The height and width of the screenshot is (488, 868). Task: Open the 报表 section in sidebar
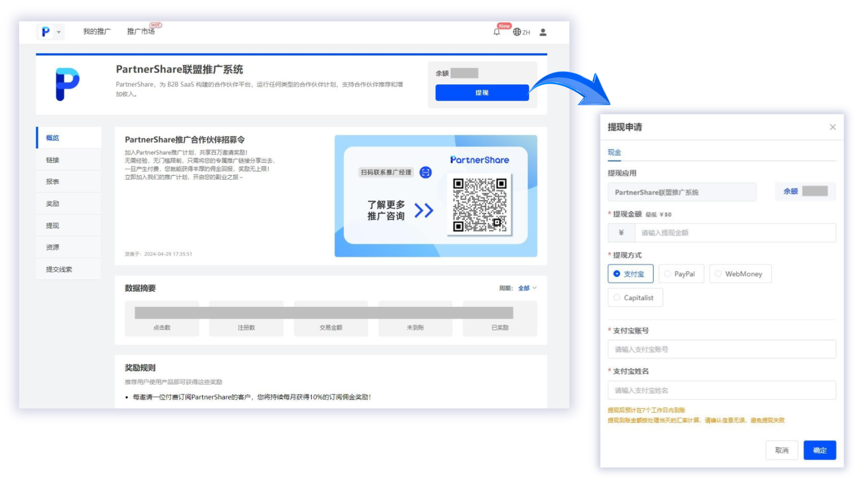pyautogui.click(x=53, y=182)
